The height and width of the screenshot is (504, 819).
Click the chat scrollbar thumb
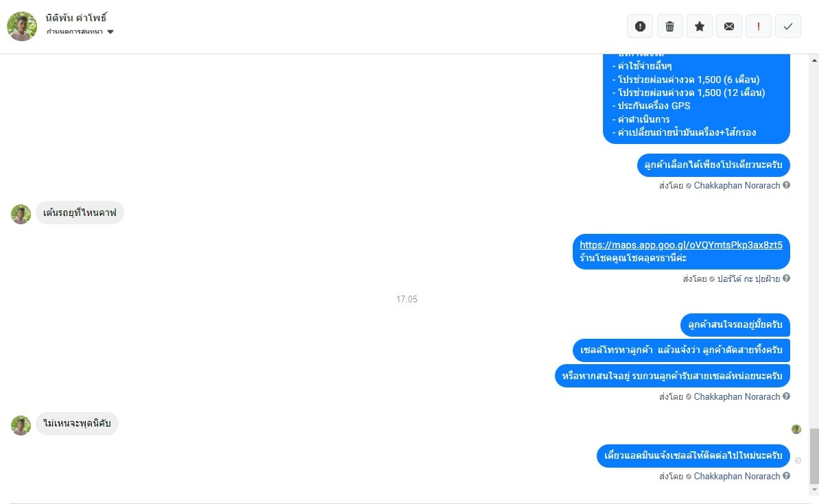pos(814,456)
